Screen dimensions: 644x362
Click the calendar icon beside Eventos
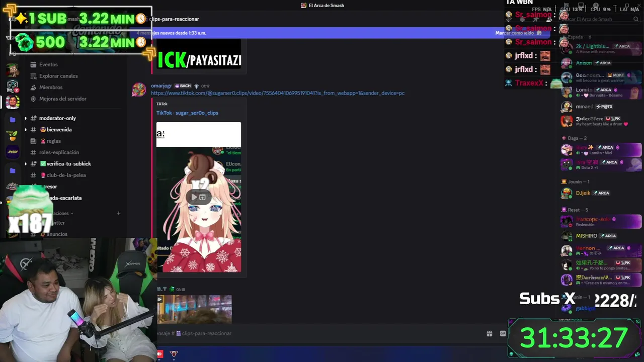coord(33,64)
